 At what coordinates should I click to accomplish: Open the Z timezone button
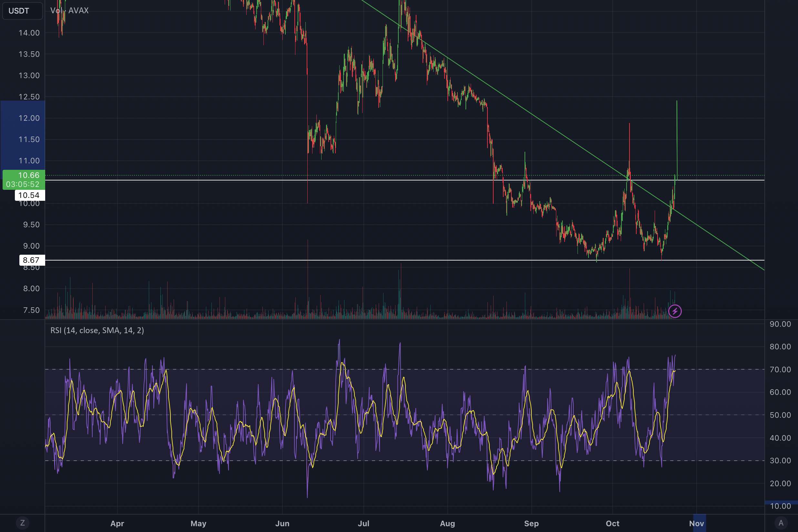pyautogui.click(x=22, y=523)
